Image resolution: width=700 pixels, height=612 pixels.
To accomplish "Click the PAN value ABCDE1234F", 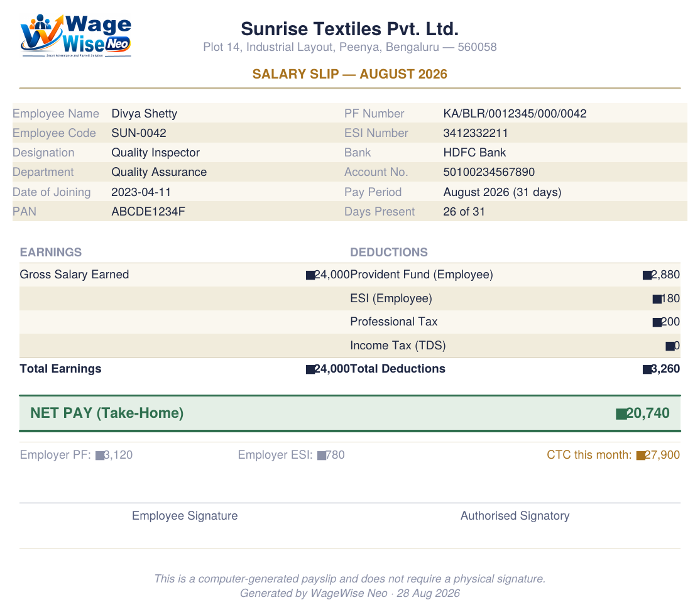I will point(148,212).
